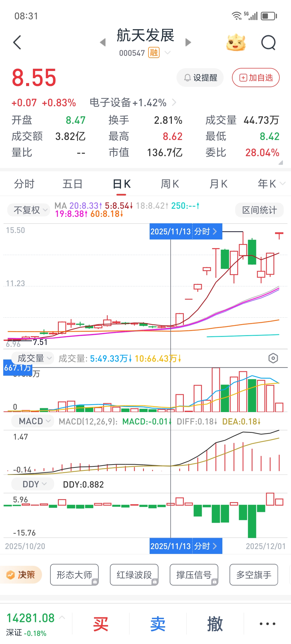Switch to previous stock with left triangle
Image resolution: width=291 pixels, height=644 pixels.
pos(103,42)
